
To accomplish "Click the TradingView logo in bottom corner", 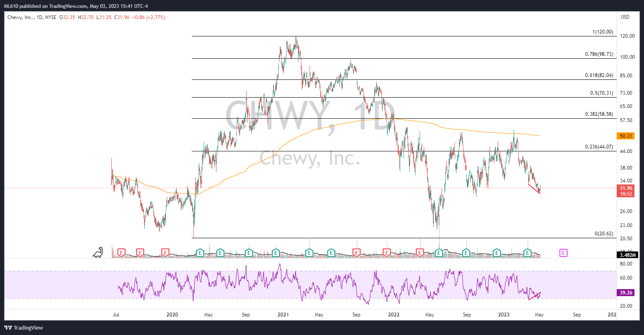I will 24,328.
